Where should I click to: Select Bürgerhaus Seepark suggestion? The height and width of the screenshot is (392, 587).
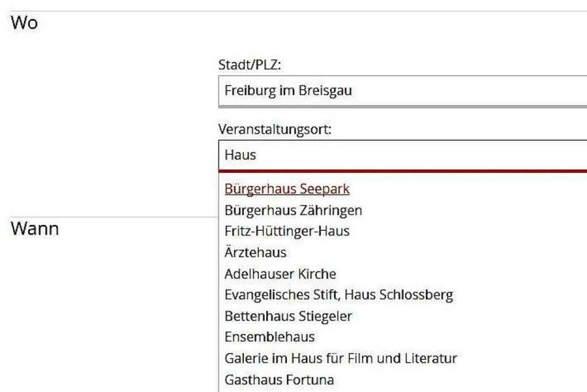(x=287, y=189)
